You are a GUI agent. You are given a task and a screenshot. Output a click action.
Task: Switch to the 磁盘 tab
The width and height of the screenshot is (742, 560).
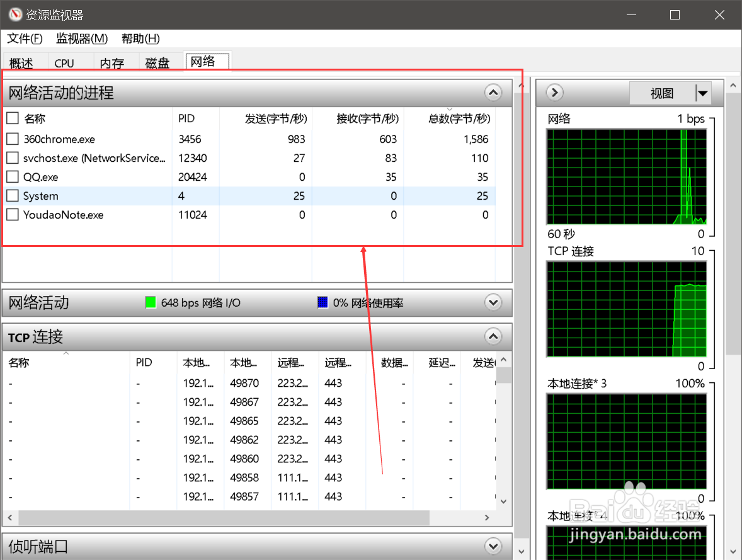157,63
